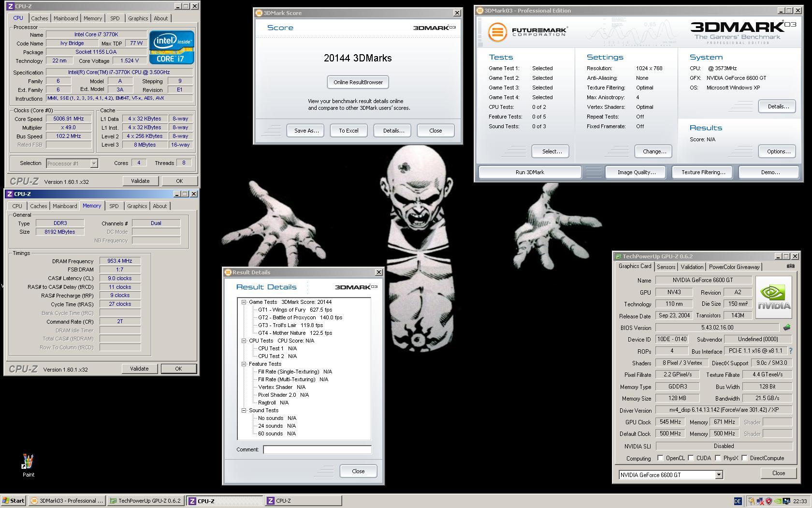Click the Options... button in 3DMark03
This screenshot has height=508, width=812.
(778, 151)
